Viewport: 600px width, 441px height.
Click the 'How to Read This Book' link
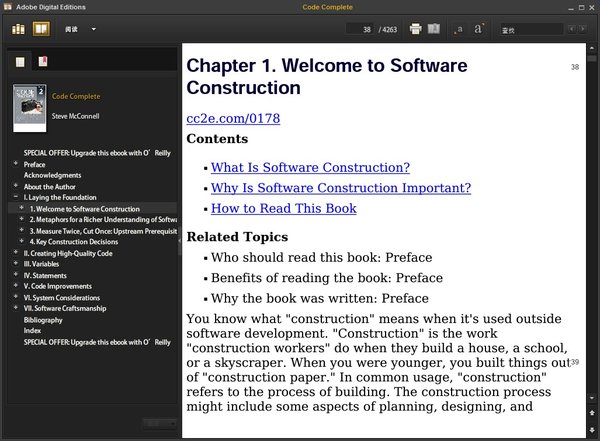coord(283,208)
